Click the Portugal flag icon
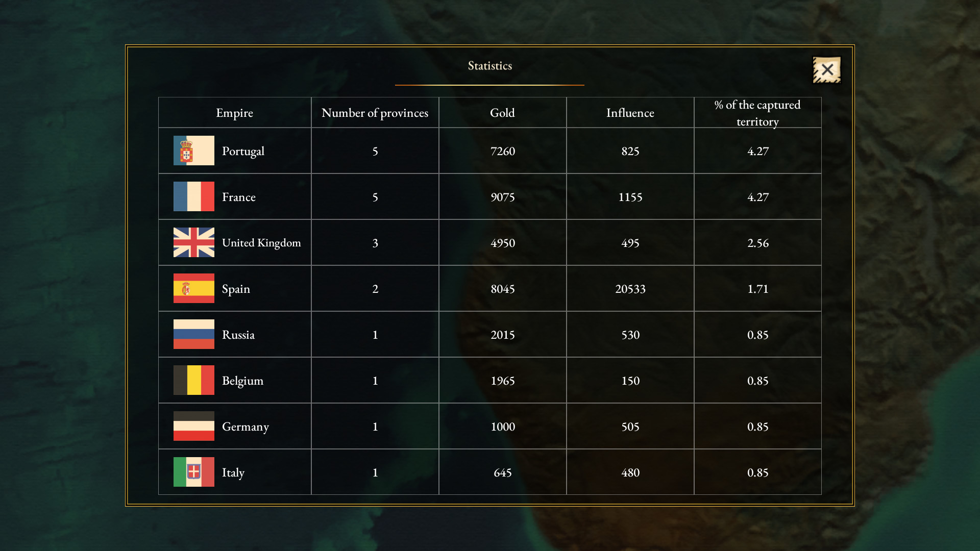Viewport: 980px width, 551px height. click(x=193, y=151)
